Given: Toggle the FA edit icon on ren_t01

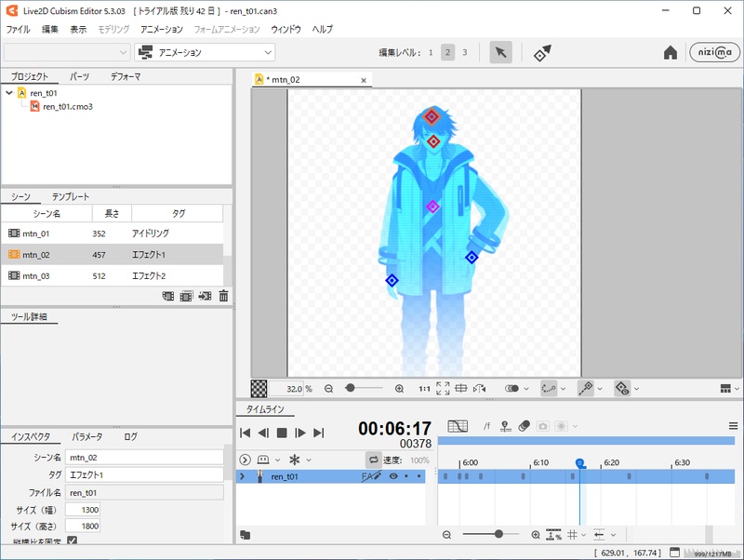Looking at the screenshot, I should click(x=371, y=476).
